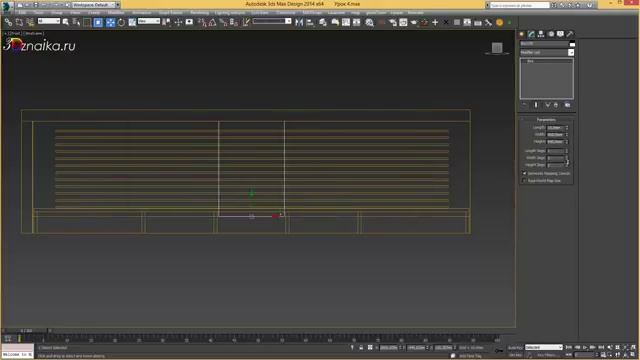The width and height of the screenshot is (640, 360).
Task: Click the teapot Render icon
Action: (x=413, y=22)
